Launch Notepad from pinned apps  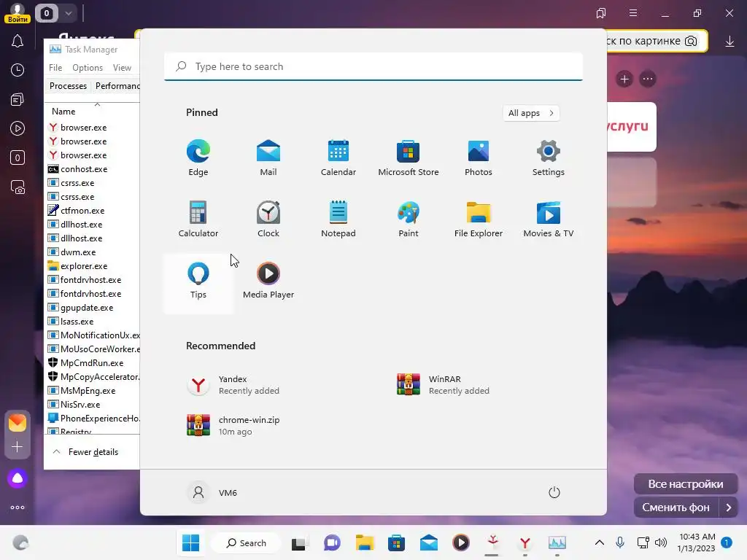pos(338,219)
